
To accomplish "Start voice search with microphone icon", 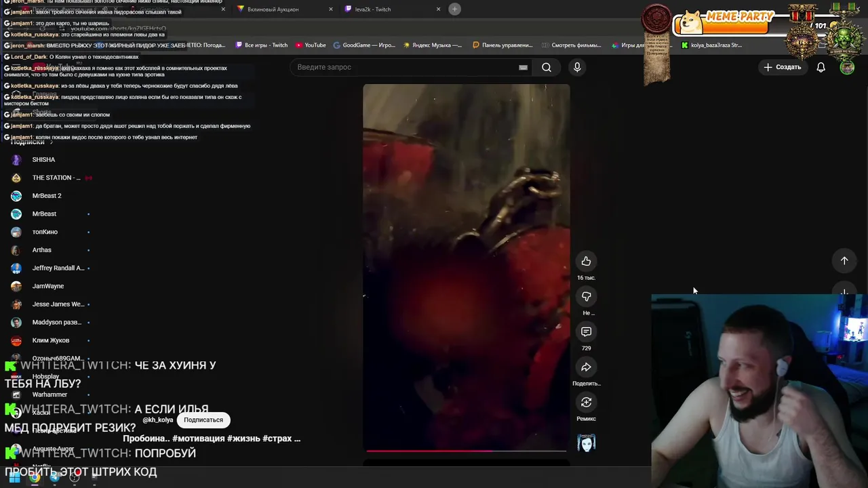I will click(x=577, y=67).
